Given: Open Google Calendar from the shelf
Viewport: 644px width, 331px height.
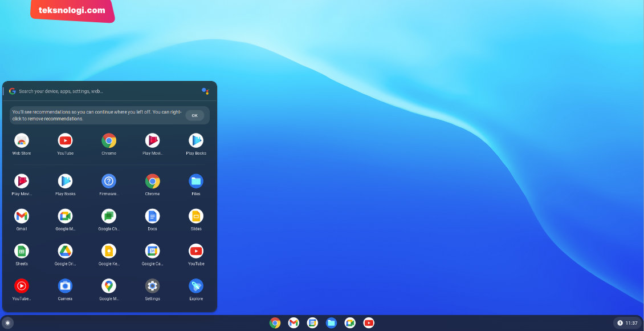Looking at the screenshot, I should coord(312,323).
